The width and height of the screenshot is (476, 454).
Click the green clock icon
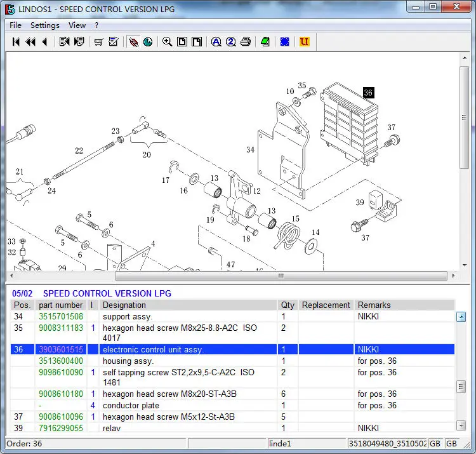148,42
